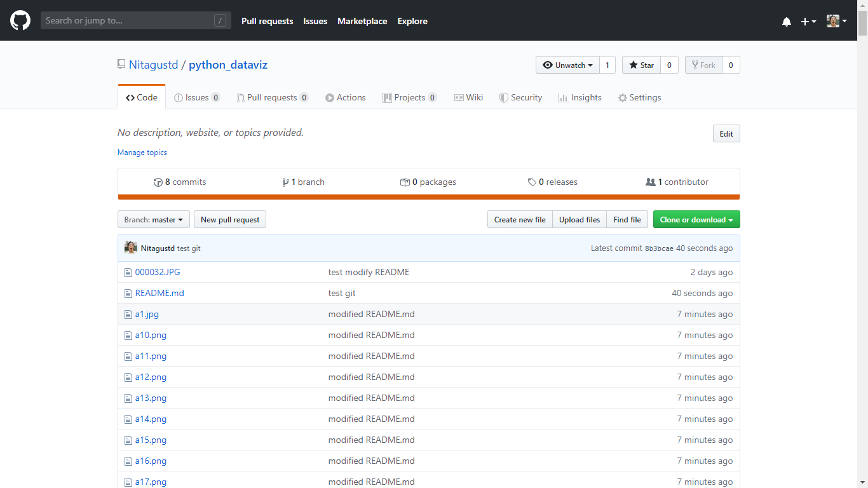Screen dimensions: 868x488
Task: Open Marketplace in top navigation
Action: coord(362,21)
